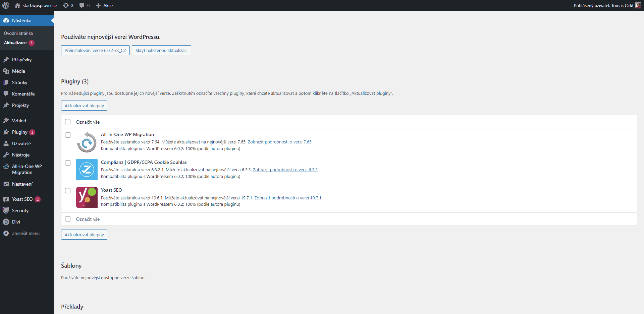Click the Stránky pages icon
Screen dimensions: 644x314
6,82
